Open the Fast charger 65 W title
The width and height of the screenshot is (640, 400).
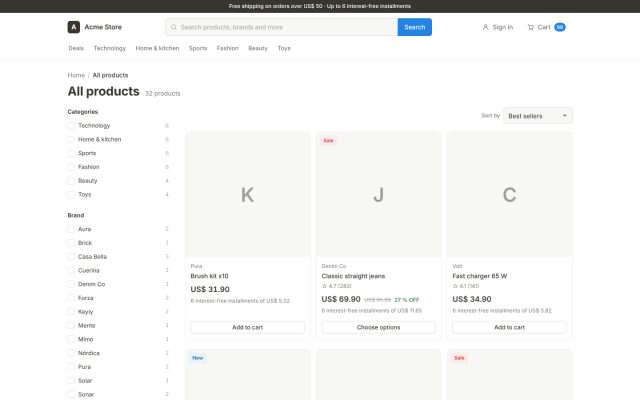click(x=480, y=276)
